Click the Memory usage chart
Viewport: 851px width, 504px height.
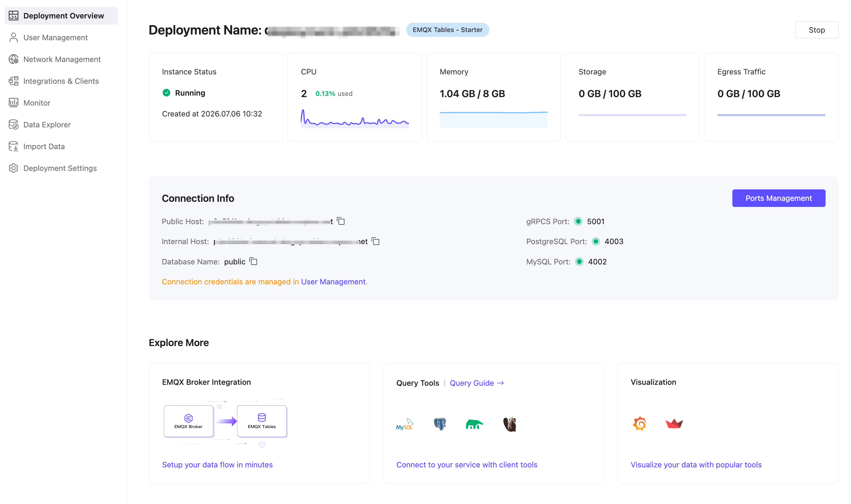[x=493, y=119]
